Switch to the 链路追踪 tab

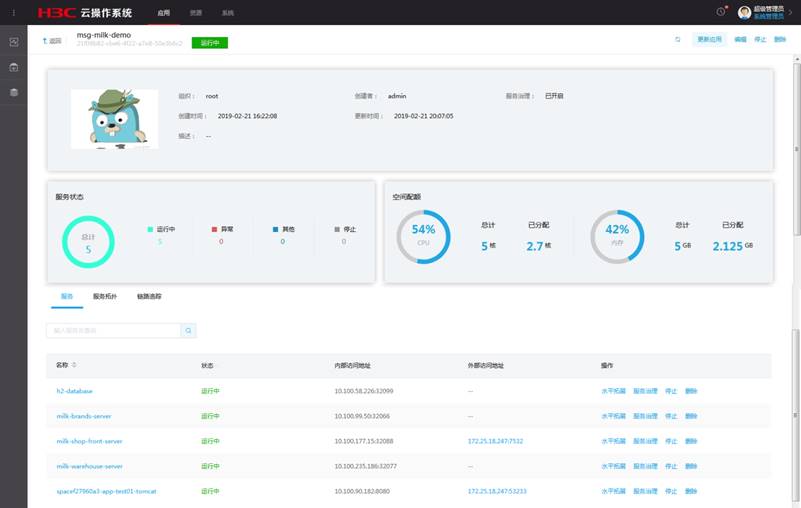(x=149, y=297)
